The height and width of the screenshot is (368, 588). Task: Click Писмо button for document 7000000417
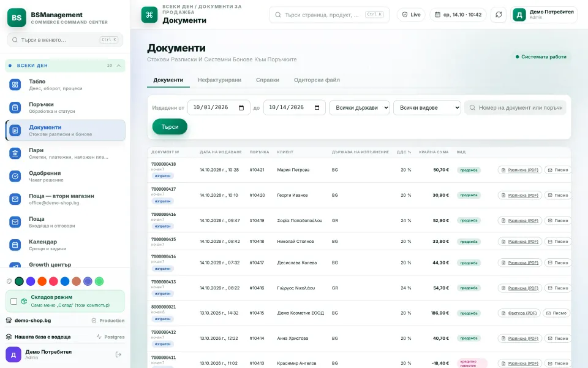(x=557, y=195)
